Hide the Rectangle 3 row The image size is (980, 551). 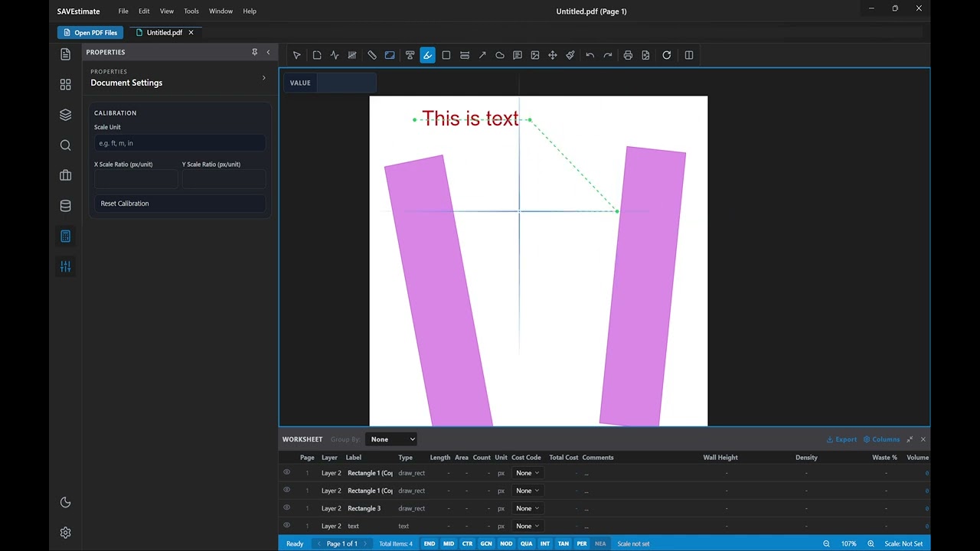287,507
